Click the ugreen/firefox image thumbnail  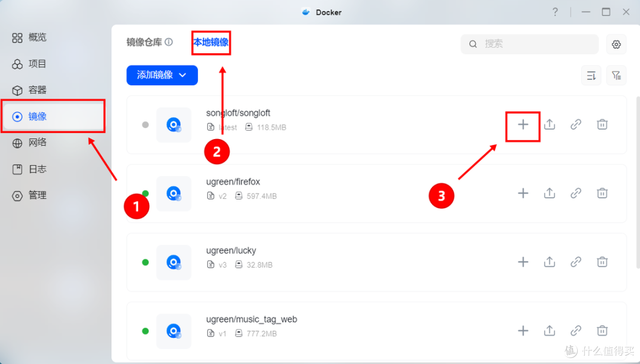(174, 194)
